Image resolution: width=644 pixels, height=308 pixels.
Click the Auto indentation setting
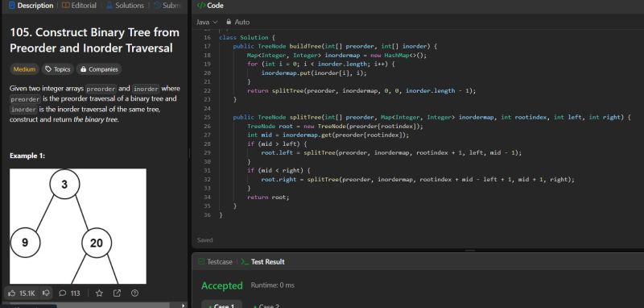coord(242,23)
